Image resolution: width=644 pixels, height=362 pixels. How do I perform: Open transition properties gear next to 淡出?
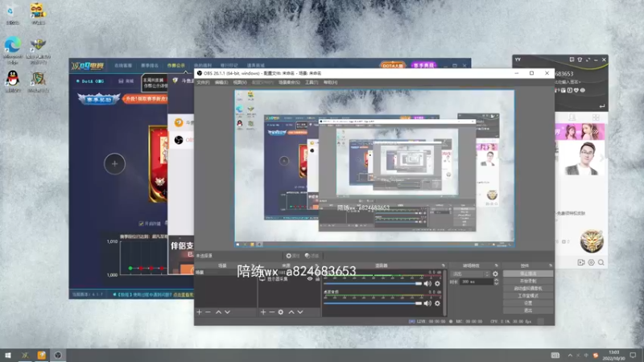pyautogui.click(x=495, y=274)
